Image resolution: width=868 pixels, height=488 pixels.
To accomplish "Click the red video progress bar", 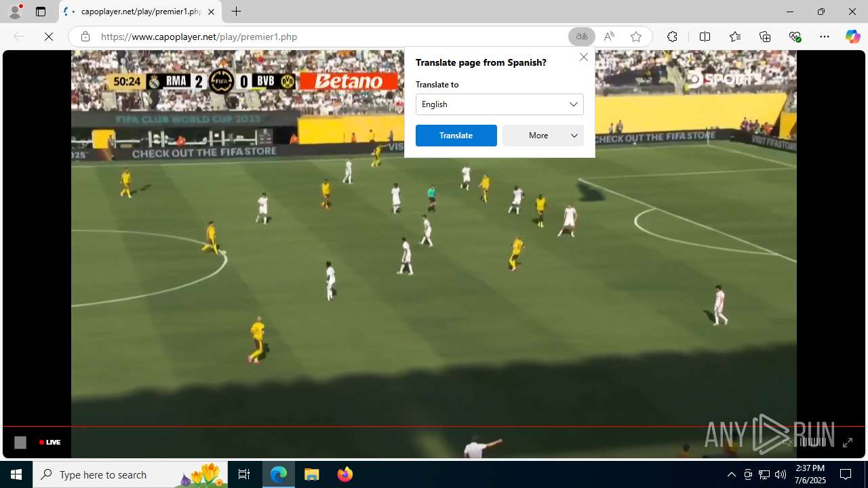I will click(x=434, y=426).
